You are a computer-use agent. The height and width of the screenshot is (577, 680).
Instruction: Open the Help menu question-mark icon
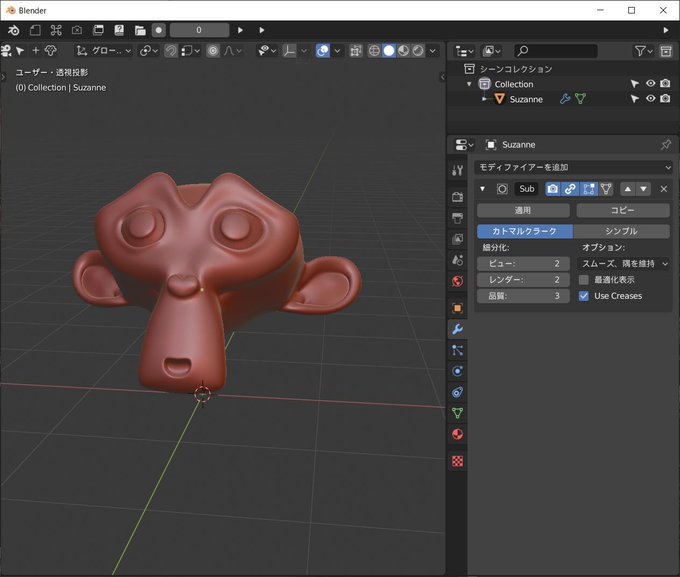point(119,30)
